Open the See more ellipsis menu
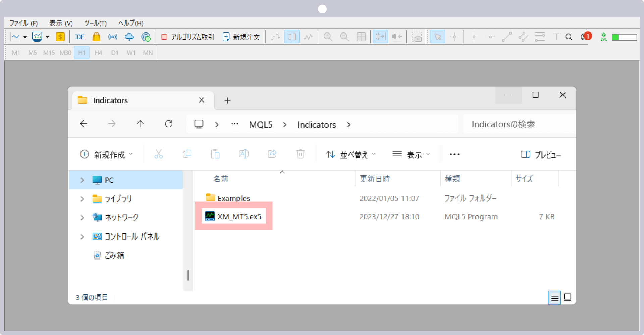The image size is (644, 335). tap(454, 154)
